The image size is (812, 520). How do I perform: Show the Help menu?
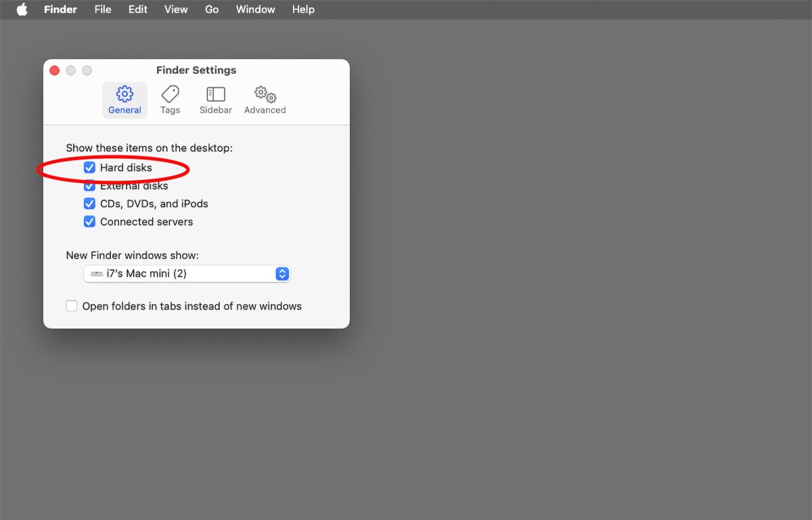coord(303,9)
